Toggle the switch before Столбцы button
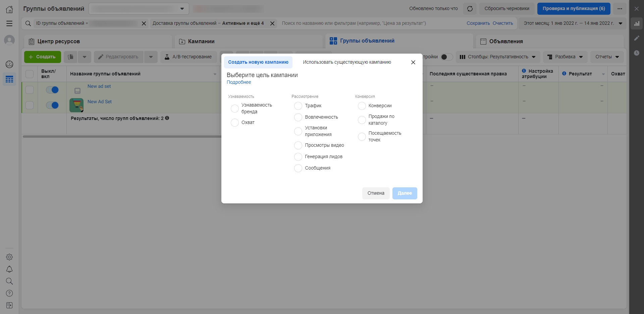Viewport: 644px width, 314px height. tap(446, 57)
